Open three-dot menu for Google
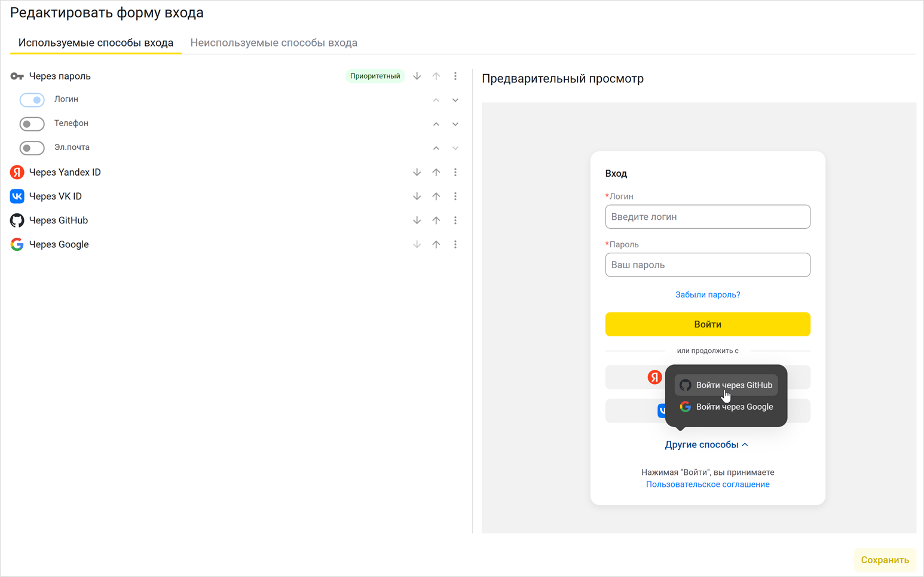The width and height of the screenshot is (924, 577). point(455,244)
